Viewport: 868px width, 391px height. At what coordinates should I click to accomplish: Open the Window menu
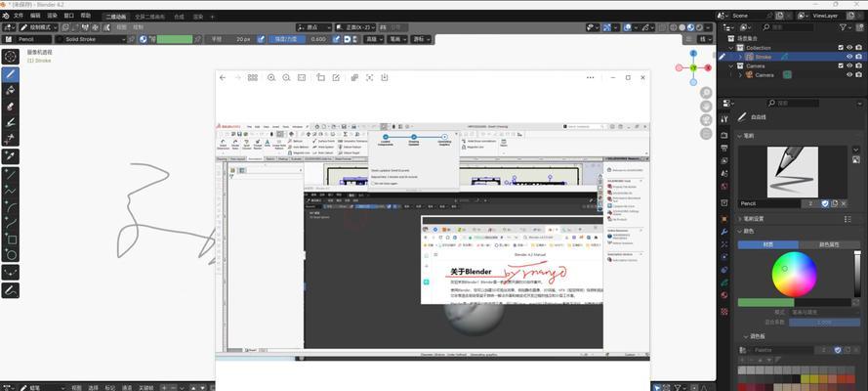pos(68,16)
